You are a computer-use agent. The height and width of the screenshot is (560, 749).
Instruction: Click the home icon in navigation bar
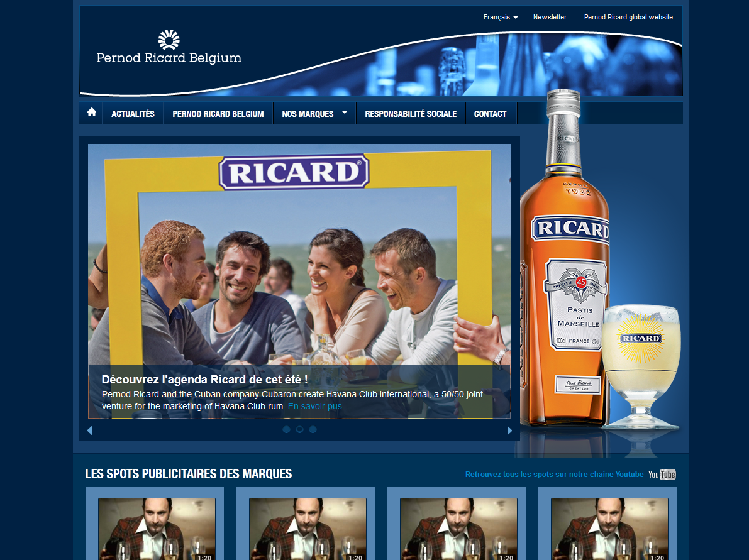click(92, 113)
